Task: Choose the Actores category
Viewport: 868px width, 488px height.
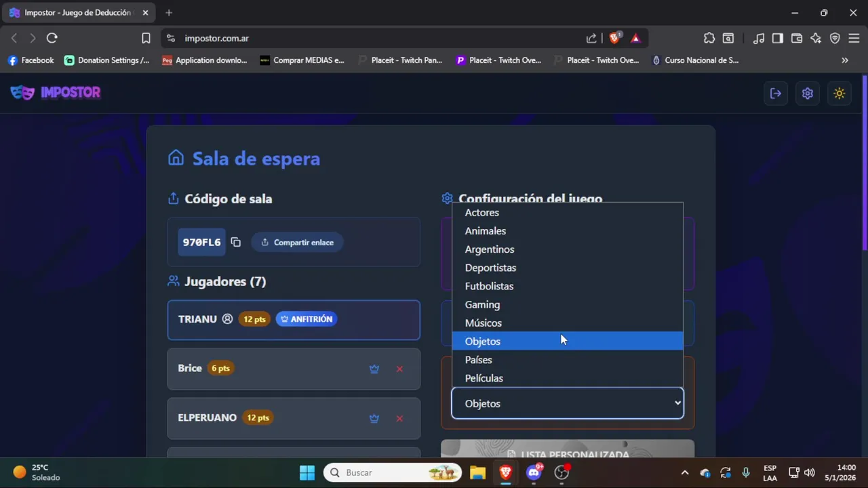Action: (x=568, y=213)
